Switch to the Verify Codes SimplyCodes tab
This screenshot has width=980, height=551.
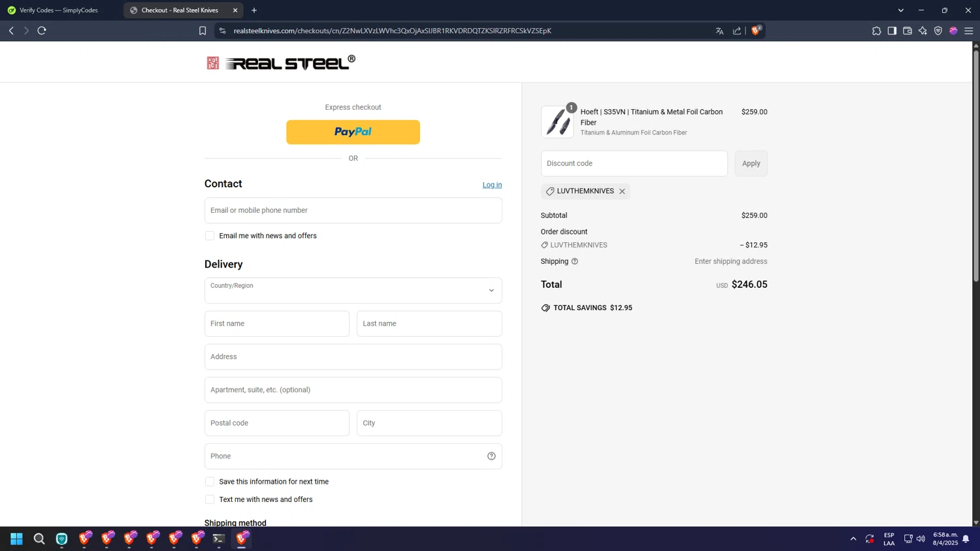59,10
